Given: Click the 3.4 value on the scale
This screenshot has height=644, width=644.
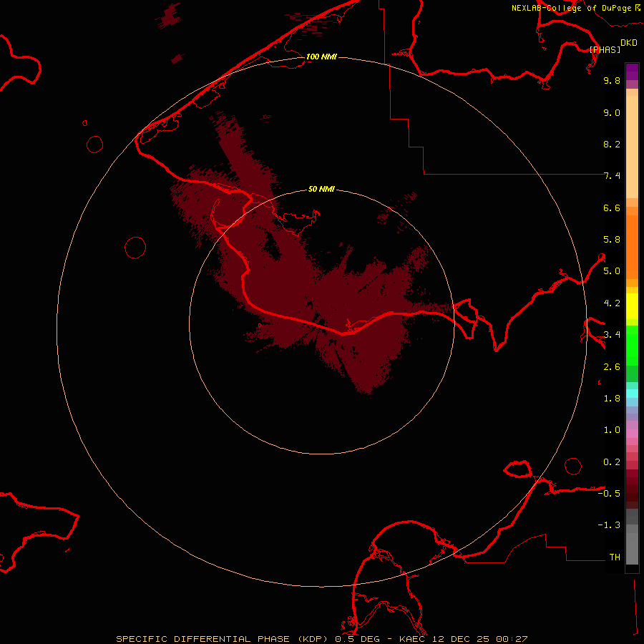Looking at the screenshot, I should (x=612, y=335).
